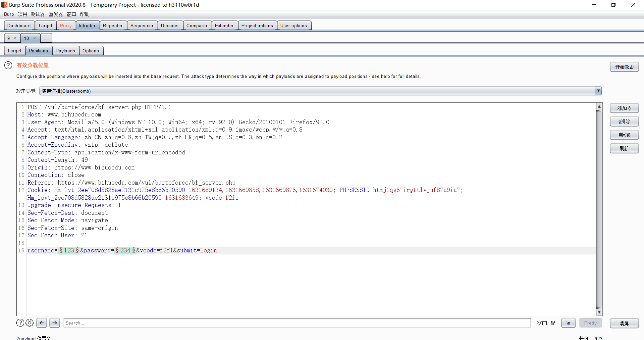This screenshot has width=644, height=340.
Task: Open the 项目 menu
Action: (x=22, y=14)
